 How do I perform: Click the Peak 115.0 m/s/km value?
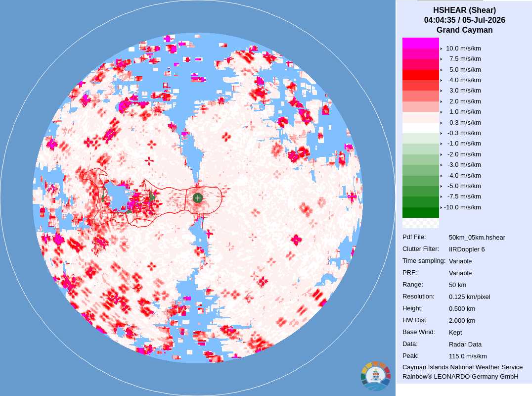pyautogui.click(x=468, y=356)
